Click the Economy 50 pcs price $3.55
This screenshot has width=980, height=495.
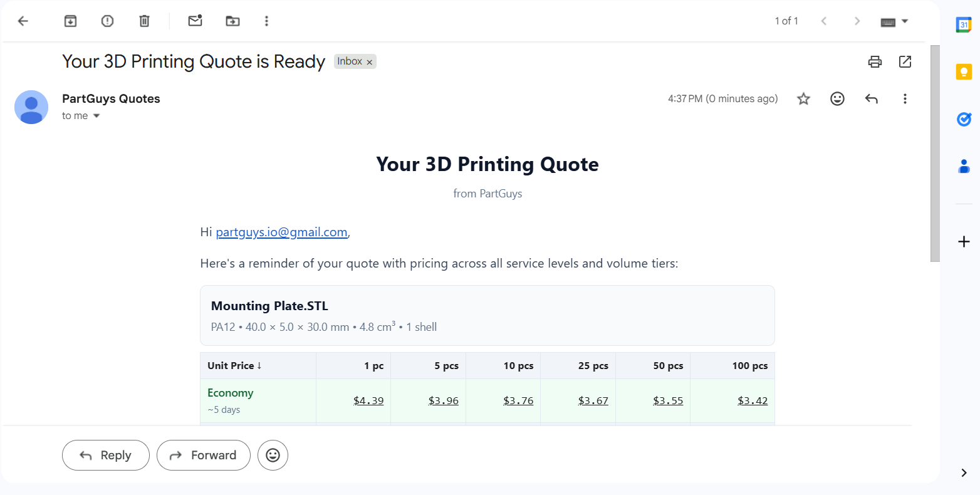coord(668,401)
